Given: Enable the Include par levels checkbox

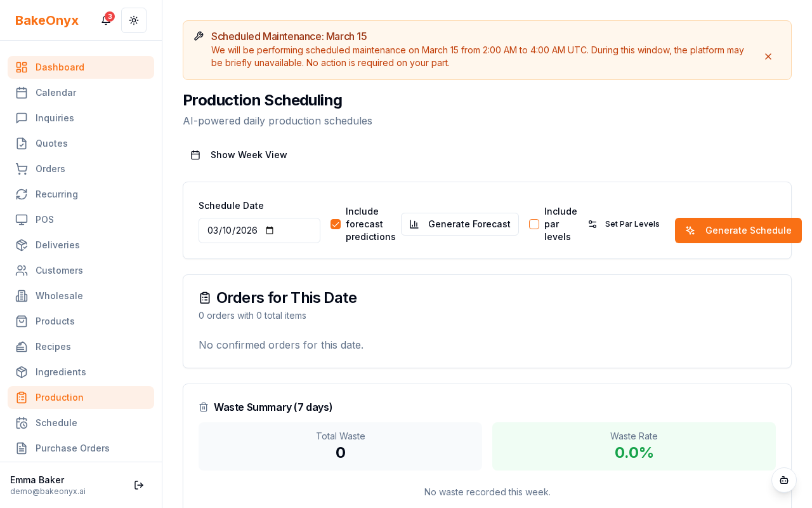Looking at the screenshot, I should click(x=534, y=224).
